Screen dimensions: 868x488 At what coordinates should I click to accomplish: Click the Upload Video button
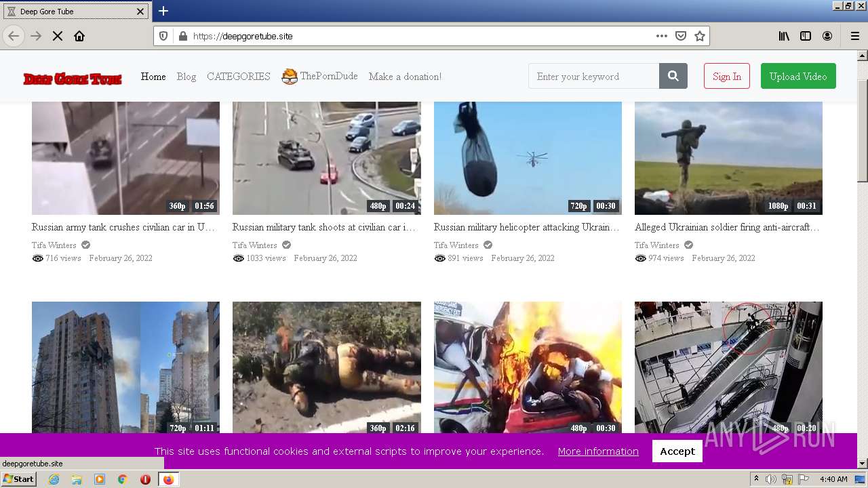coord(798,77)
